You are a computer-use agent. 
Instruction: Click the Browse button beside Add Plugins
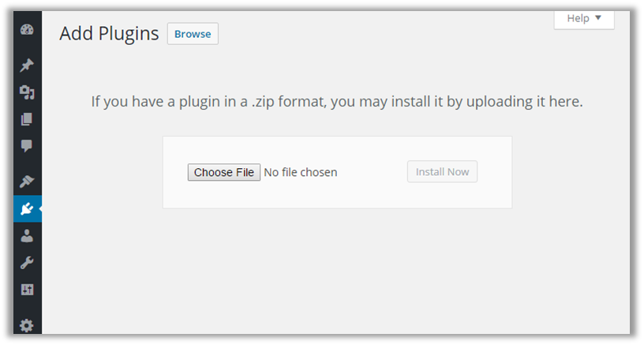click(193, 34)
